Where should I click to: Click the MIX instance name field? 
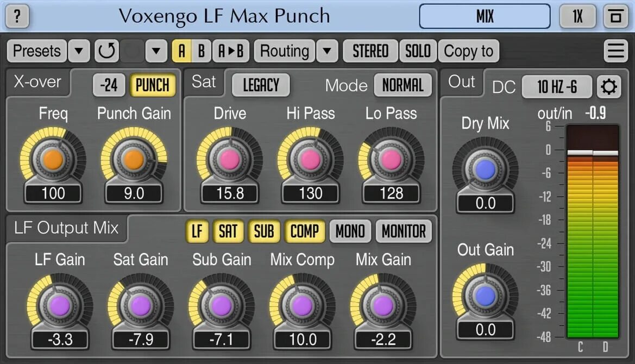tap(485, 17)
